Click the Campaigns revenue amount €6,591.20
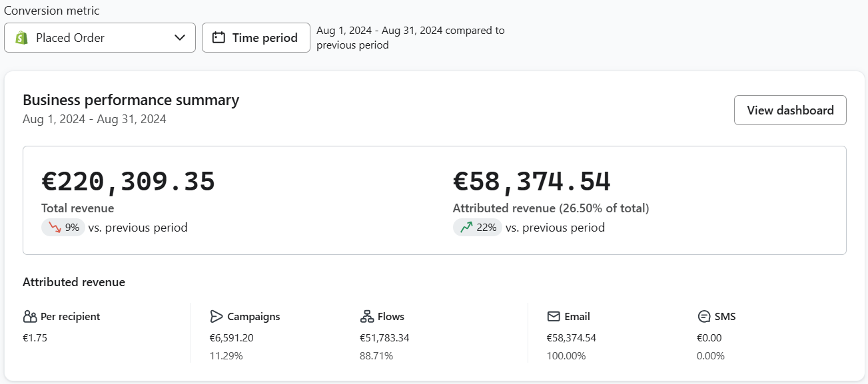Viewport: 868px width, 384px height. tap(231, 338)
